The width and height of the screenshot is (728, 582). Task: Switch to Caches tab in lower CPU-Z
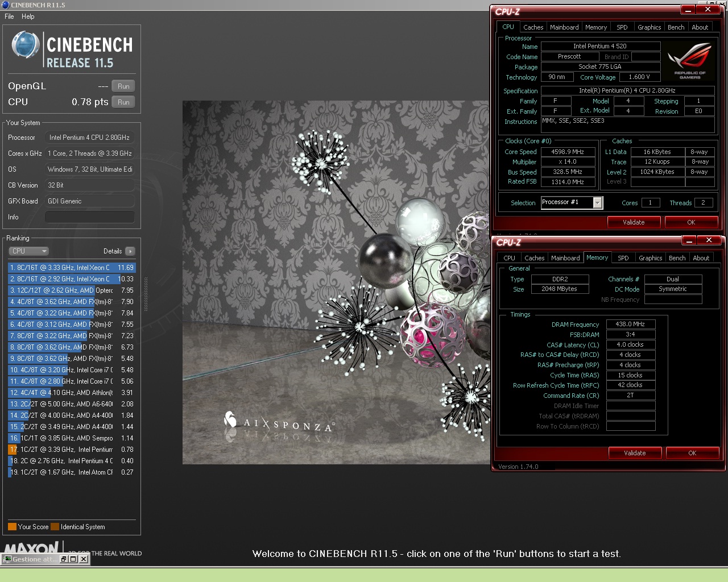[x=534, y=258]
